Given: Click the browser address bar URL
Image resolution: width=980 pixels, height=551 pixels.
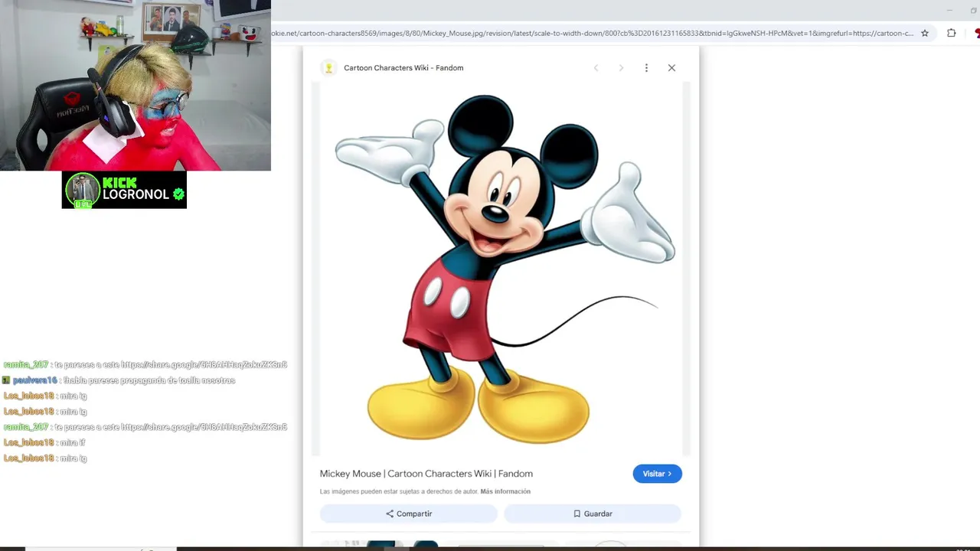Looking at the screenshot, I should pos(592,33).
